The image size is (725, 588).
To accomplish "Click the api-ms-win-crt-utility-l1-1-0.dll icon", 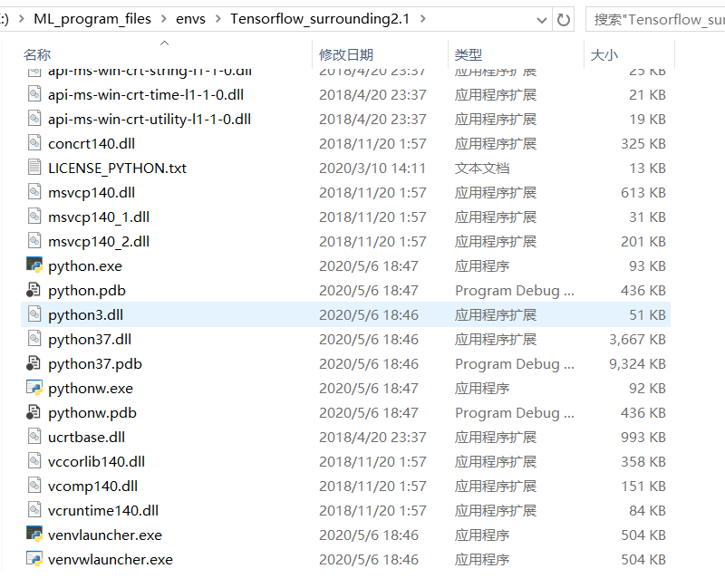I will [34, 119].
